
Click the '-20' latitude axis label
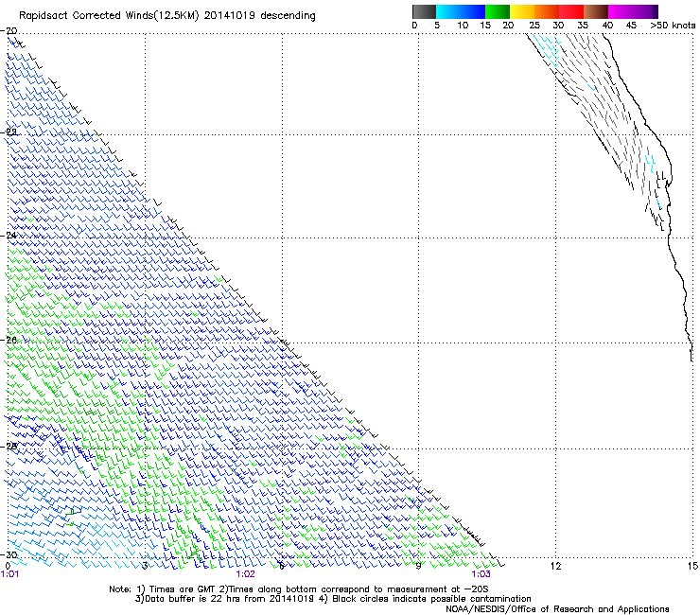click(9, 31)
